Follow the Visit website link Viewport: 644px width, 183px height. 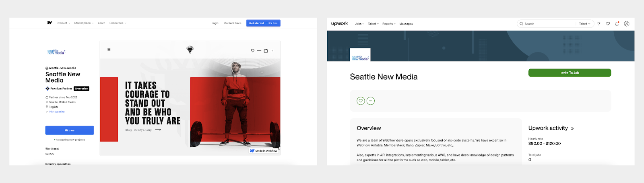tap(56, 112)
